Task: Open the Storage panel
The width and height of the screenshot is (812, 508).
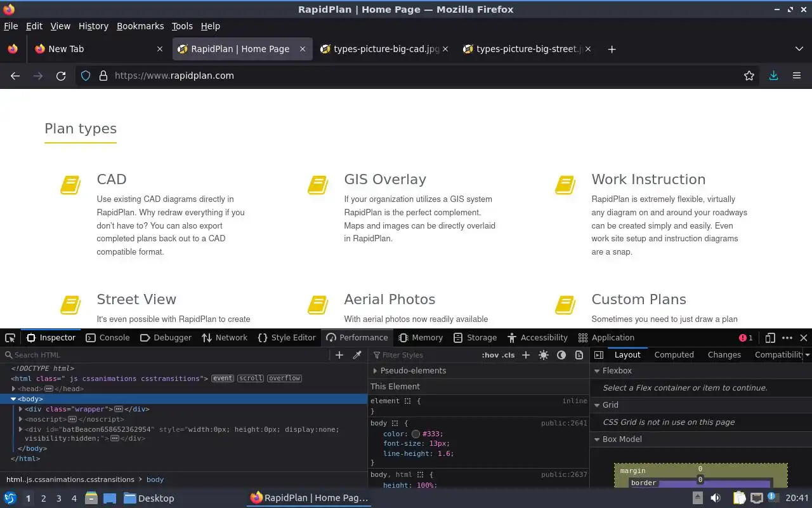Action: (475, 338)
